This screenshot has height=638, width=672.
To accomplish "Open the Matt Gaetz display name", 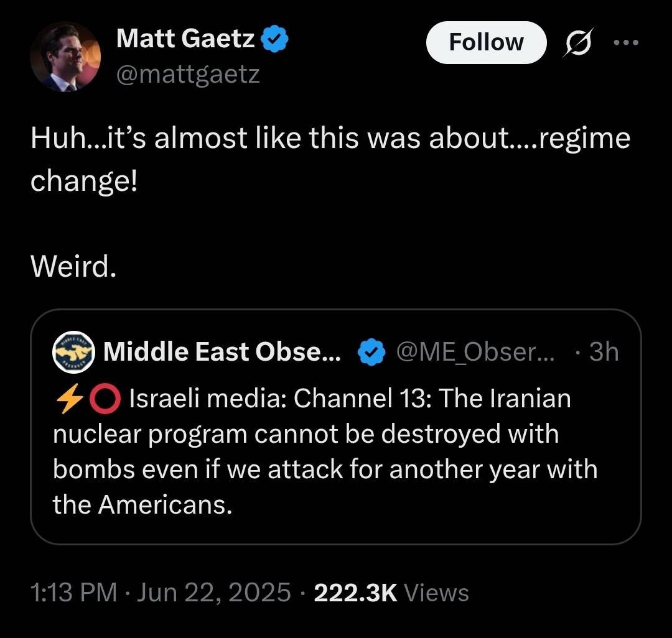I will coord(185,40).
